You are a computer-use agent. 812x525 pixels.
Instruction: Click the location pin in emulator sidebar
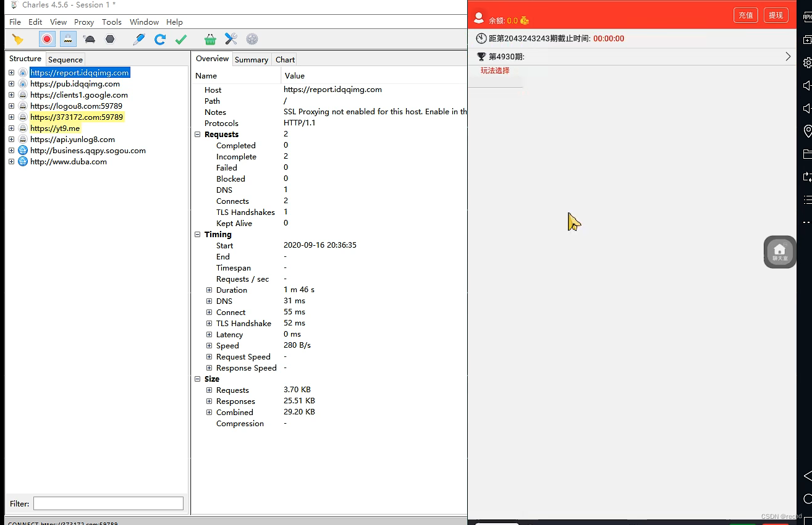807,131
